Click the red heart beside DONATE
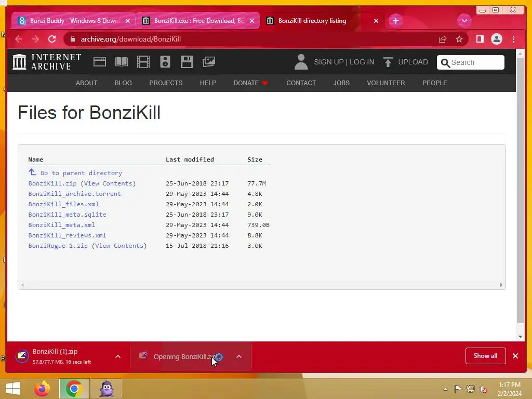 click(x=265, y=83)
